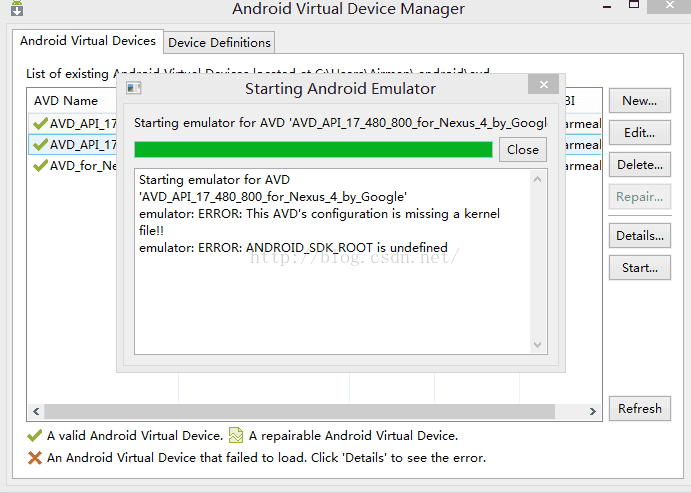Select the AVD_for_Ne... row
Screen dimensions: 691x493
pos(74,166)
